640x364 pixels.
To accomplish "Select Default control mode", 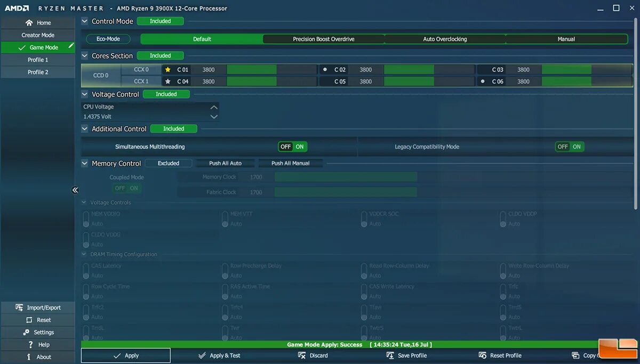I will click(202, 39).
